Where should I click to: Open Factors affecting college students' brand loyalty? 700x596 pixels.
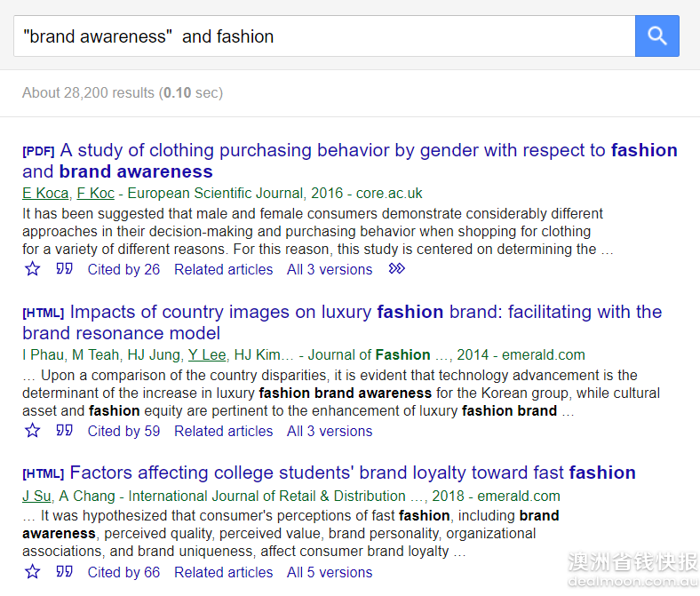329,473
